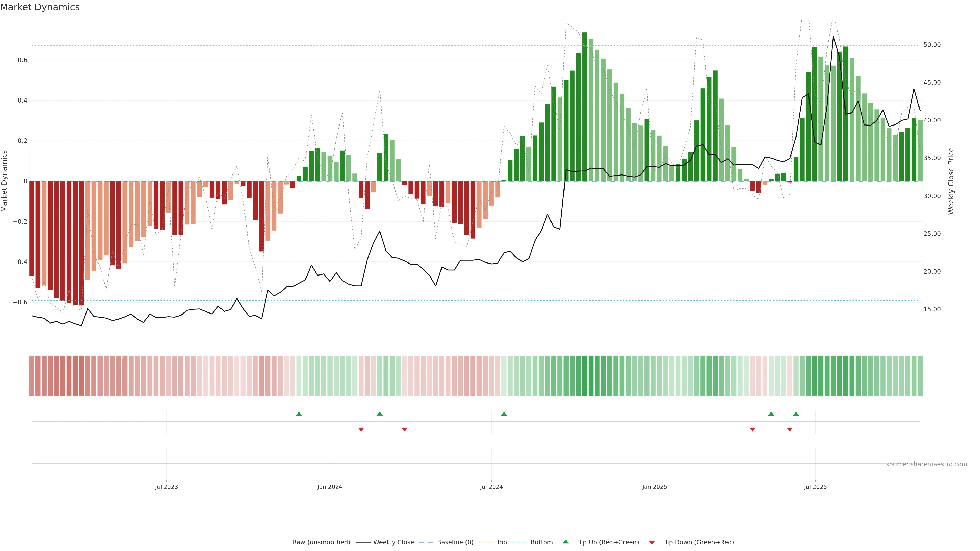Image resolution: width=980 pixels, height=551 pixels.
Task: Click the Jul 2025 axis label
Action: pos(815,487)
